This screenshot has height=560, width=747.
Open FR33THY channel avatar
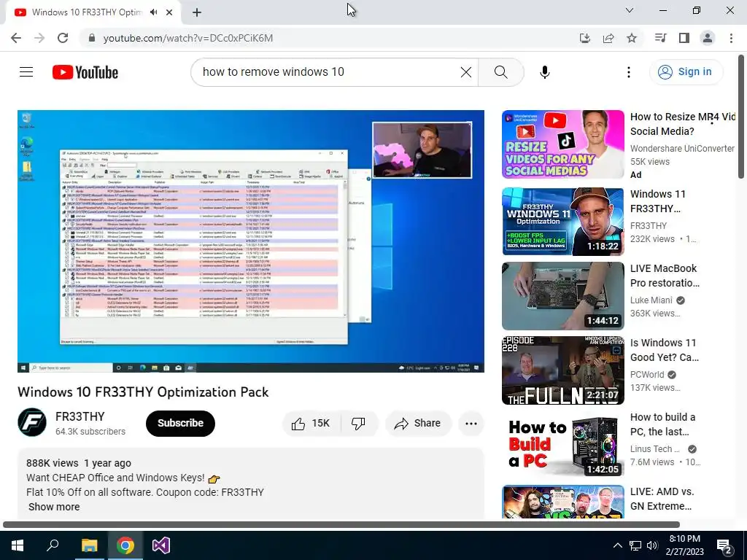tap(32, 422)
